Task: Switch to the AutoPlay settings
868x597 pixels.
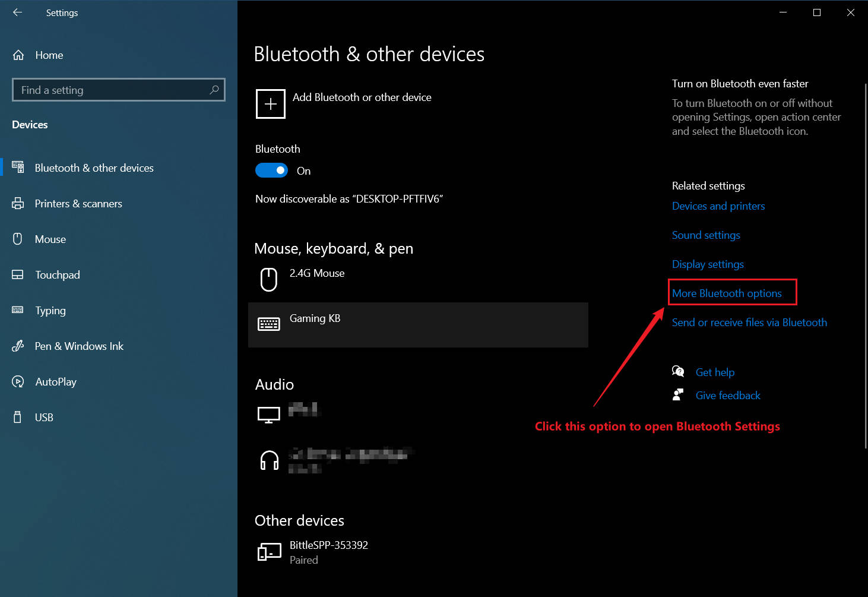Action: pyautogui.click(x=56, y=382)
